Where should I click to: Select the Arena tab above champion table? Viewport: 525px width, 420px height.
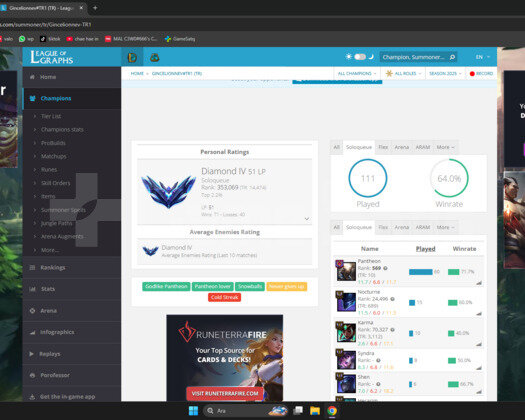pos(401,227)
